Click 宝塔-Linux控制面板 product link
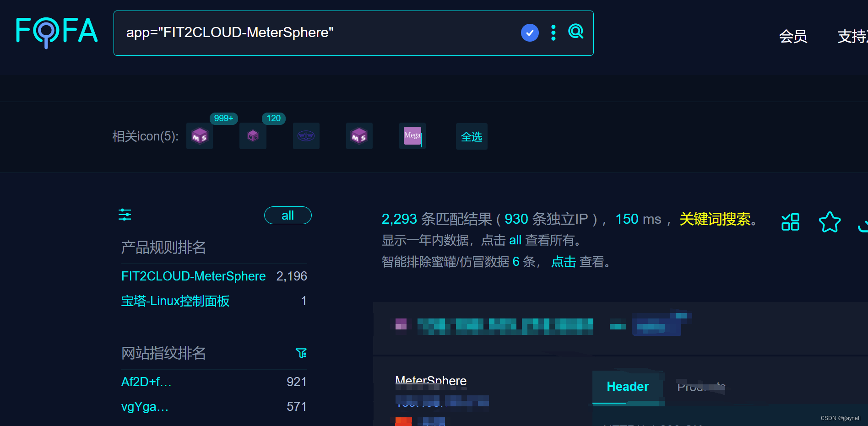Viewport: 868px width, 426px height. (175, 301)
